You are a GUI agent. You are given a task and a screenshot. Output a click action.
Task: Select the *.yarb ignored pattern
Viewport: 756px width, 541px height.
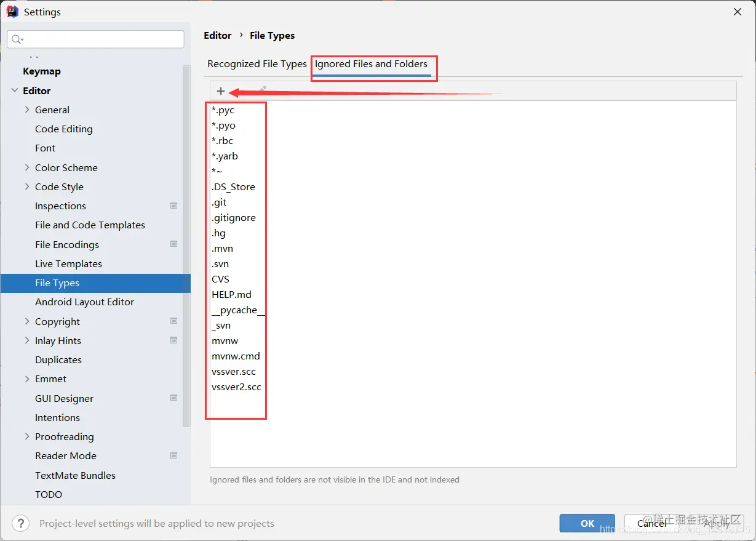(225, 156)
